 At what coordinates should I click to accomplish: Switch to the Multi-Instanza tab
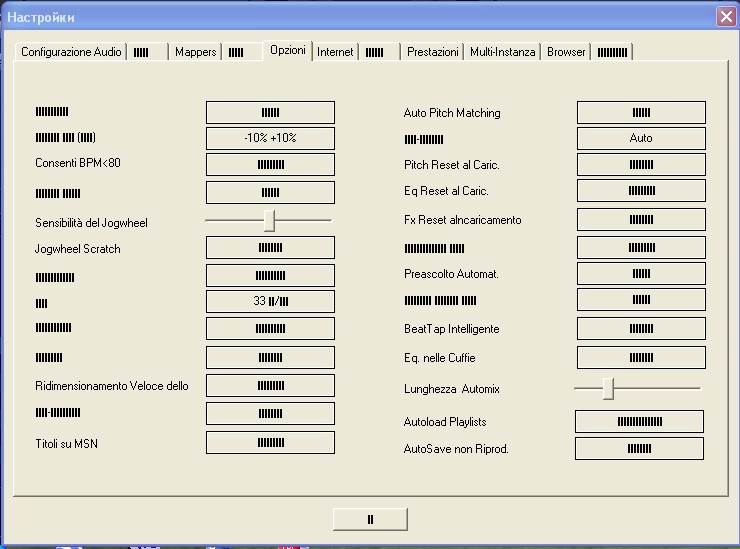(x=502, y=51)
